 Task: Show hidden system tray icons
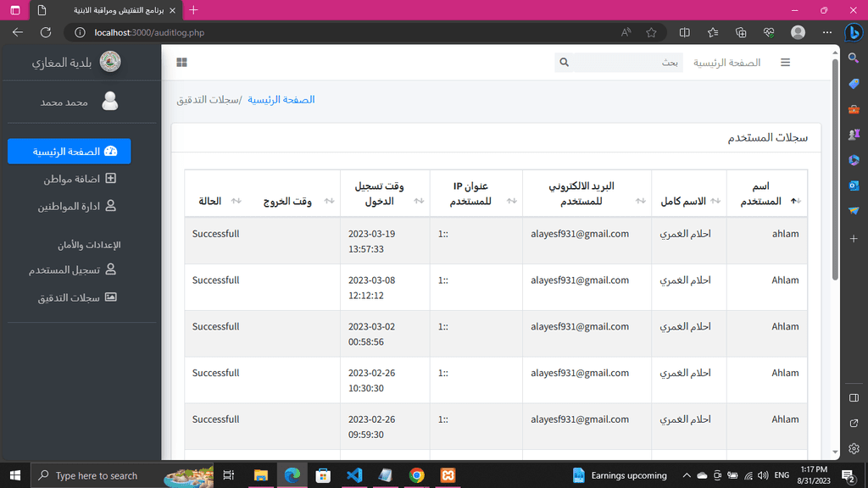(x=687, y=475)
